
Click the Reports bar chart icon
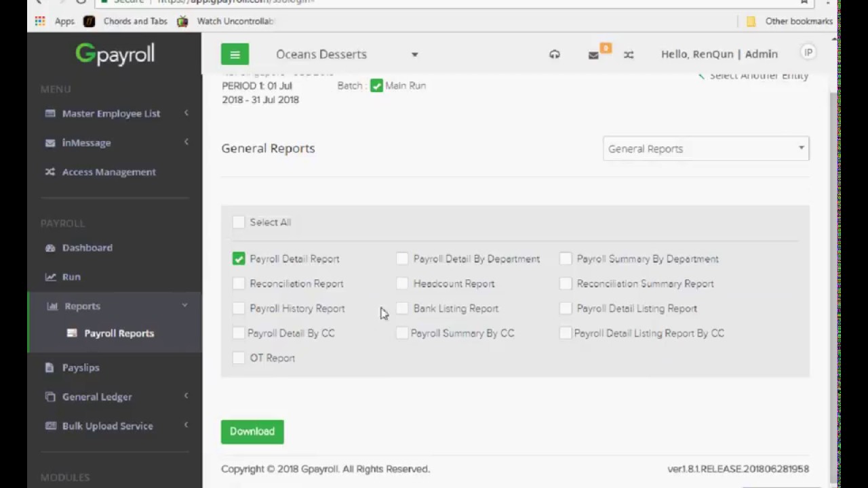point(52,306)
